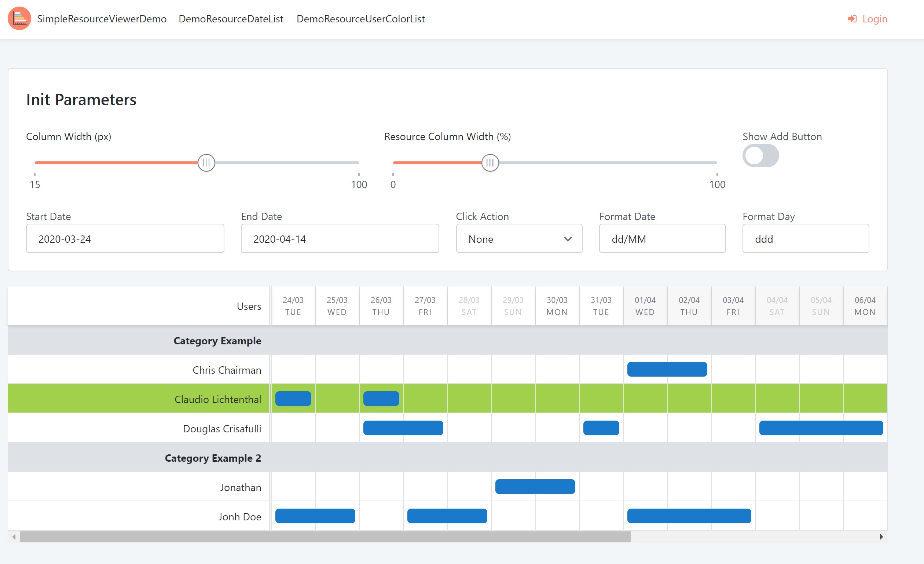Screen dimensions: 924x564
Task: Click the 04/04 SAT date header
Action: (x=777, y=306)
